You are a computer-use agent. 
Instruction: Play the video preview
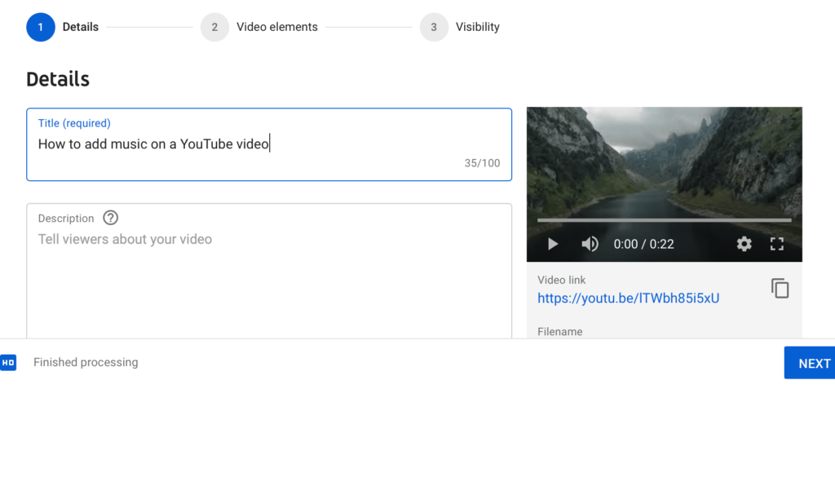click(553, 244)
